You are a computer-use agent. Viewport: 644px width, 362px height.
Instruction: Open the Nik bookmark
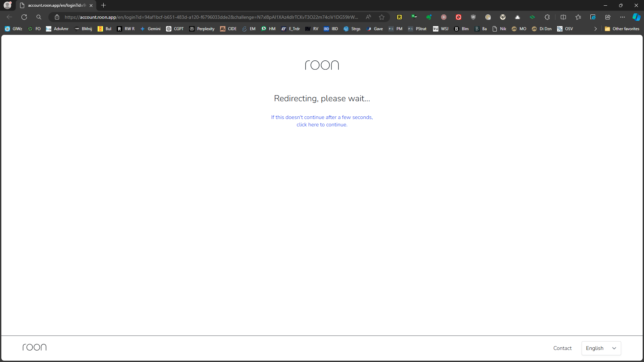coord(499,29)
